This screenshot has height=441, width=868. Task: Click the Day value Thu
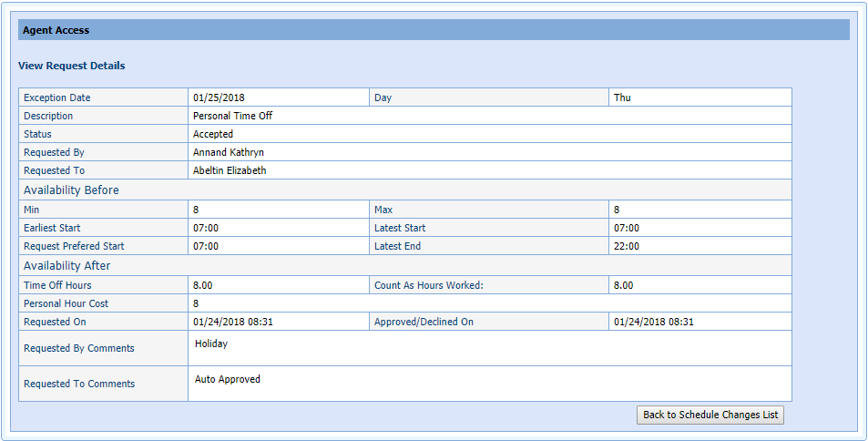pos(622,97)
